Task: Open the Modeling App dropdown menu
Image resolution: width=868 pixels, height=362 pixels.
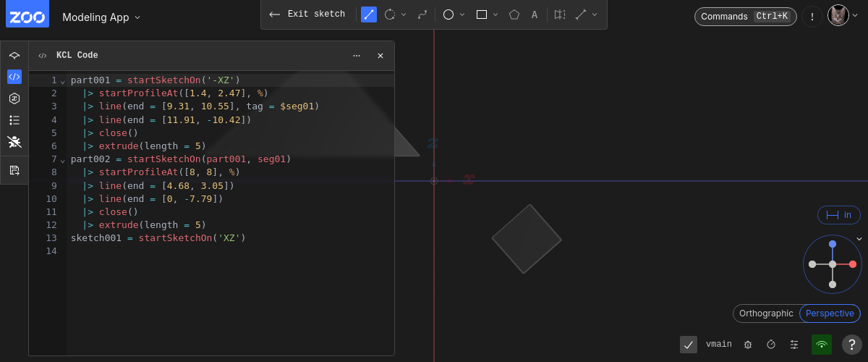Action: [x=101, y=17]
